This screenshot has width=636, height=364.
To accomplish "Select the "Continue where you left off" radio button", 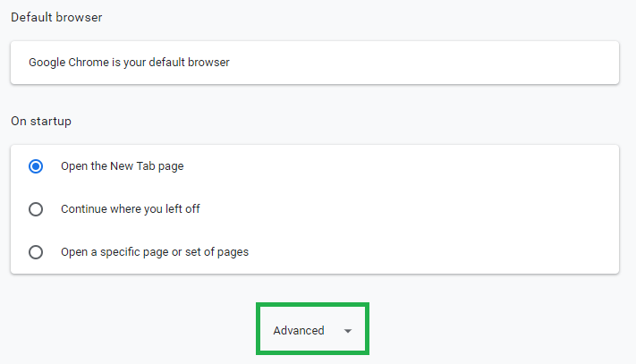I will [x=36, y=209].
